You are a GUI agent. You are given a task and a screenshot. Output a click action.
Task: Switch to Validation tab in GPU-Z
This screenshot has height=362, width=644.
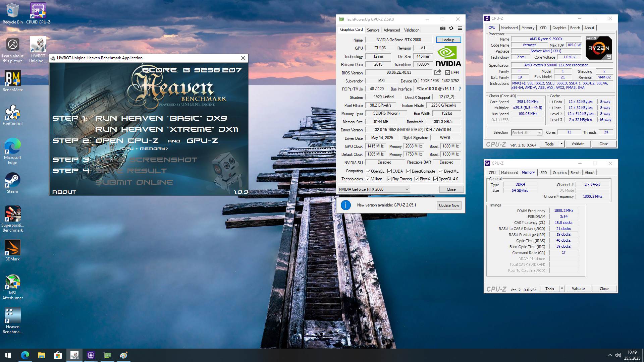coord(412,30)
